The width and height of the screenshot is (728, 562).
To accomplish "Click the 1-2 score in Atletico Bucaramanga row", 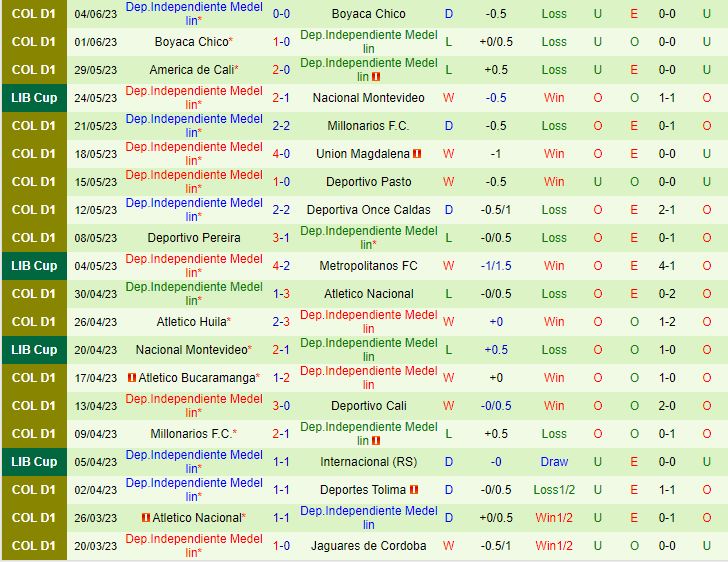I will [281, 378].
